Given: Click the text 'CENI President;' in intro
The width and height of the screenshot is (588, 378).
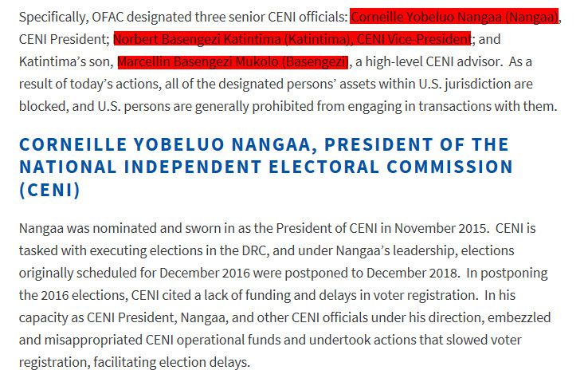Looking at the screenshot, I should 65,39.
